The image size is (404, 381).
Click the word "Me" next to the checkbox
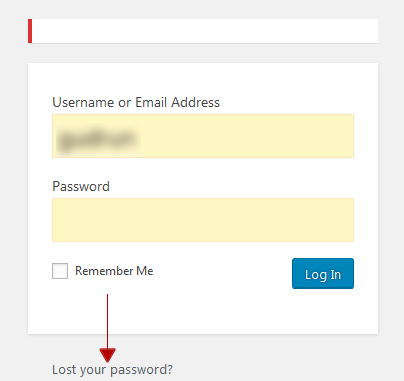(145, 271)
